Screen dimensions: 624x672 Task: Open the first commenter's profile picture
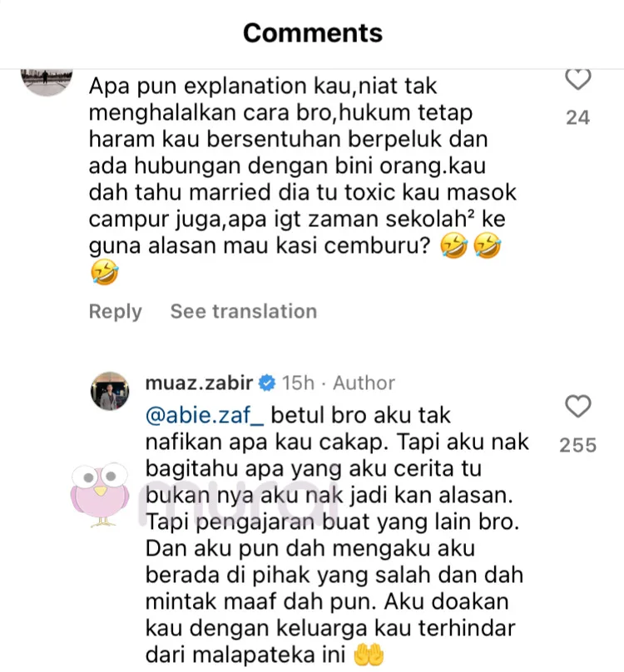[x=47, y=82]
